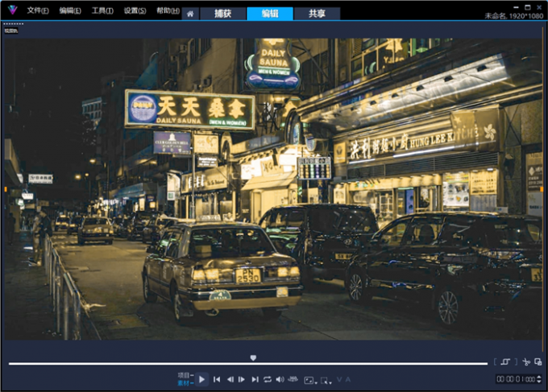The height and width of the screenshot is (392, 548).
Task: Maximize the application window
Action: point(528,7)
